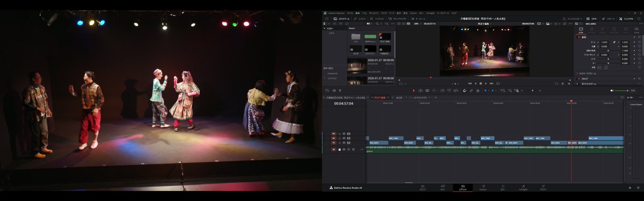Click the red playhead marker on ruler
This screenshot has height=201, width=644.
pos(571,101)
